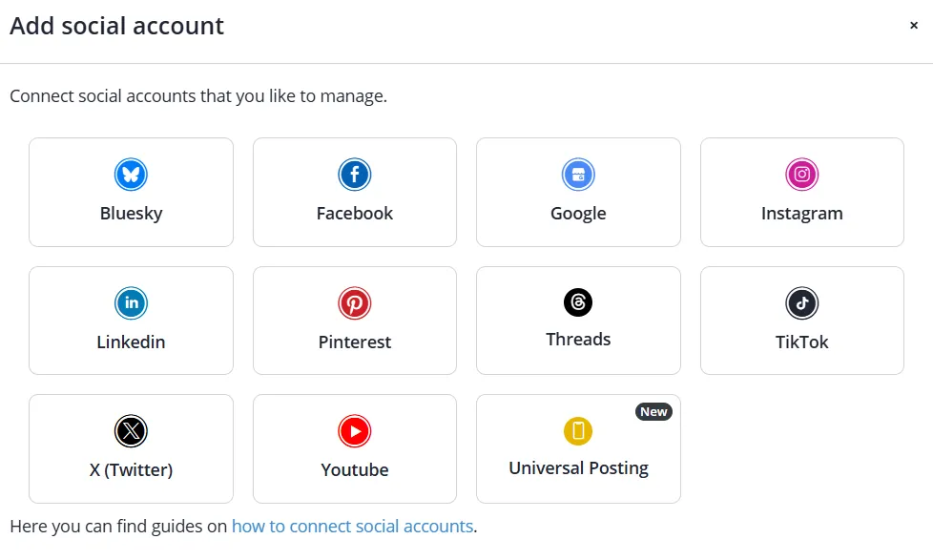Click the Google Business icon
Viewport: 933px width, 560px height.
click(x=578, y=175)
